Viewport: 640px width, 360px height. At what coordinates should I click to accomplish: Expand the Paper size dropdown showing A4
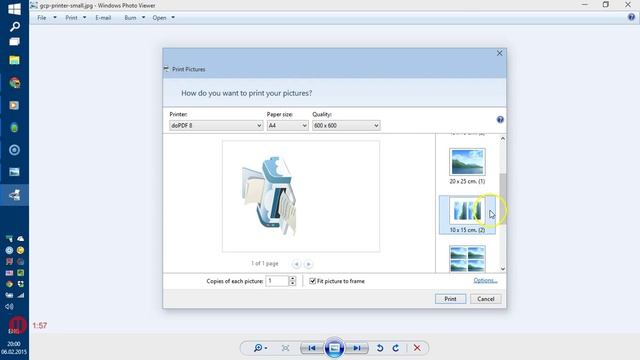[x=287, y=126]
